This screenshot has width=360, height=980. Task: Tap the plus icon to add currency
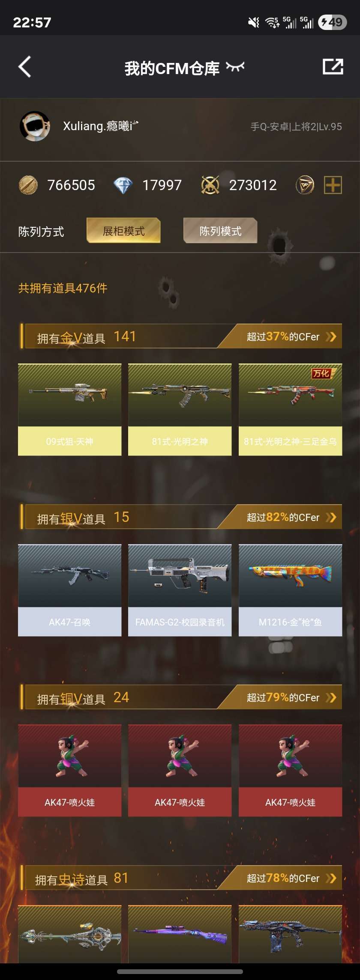pyautogui.click(x=333, y=185)
